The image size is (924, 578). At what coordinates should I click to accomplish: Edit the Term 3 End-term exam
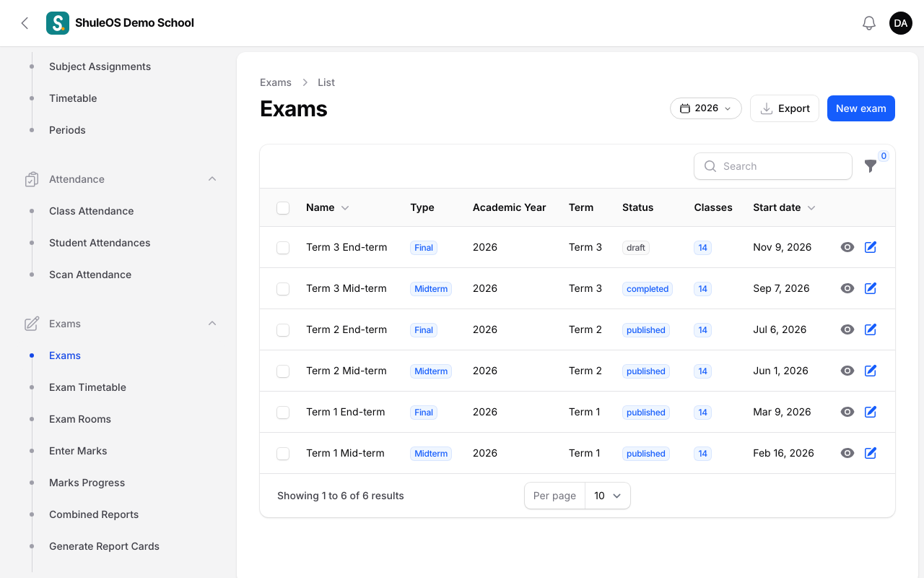[871, 247]
